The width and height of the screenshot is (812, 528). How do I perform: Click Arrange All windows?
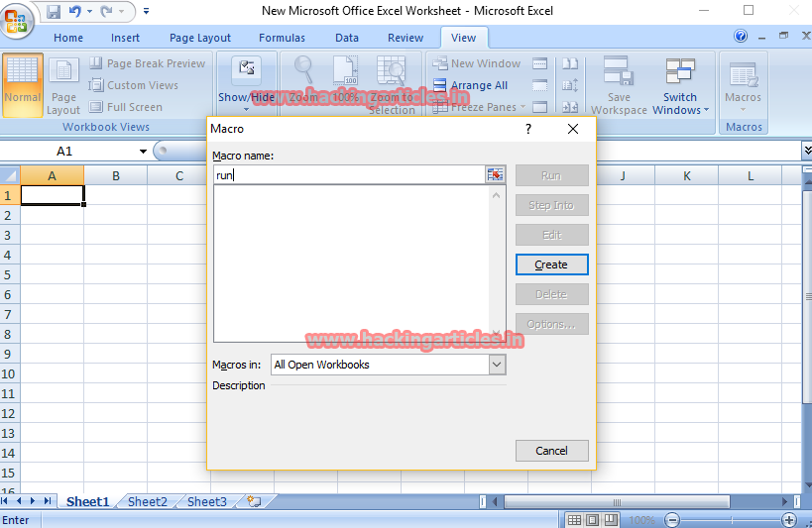click(470, 85)
